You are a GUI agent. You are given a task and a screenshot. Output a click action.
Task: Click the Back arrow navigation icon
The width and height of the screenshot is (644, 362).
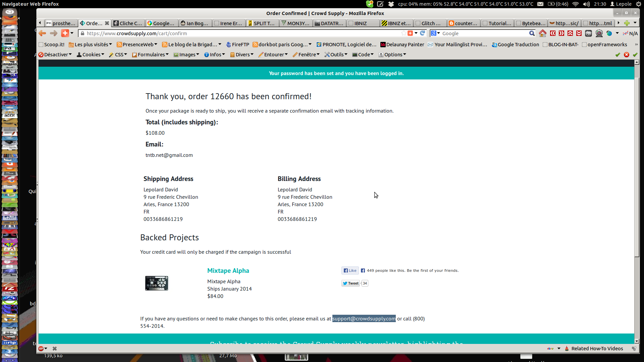pos(42,33)
